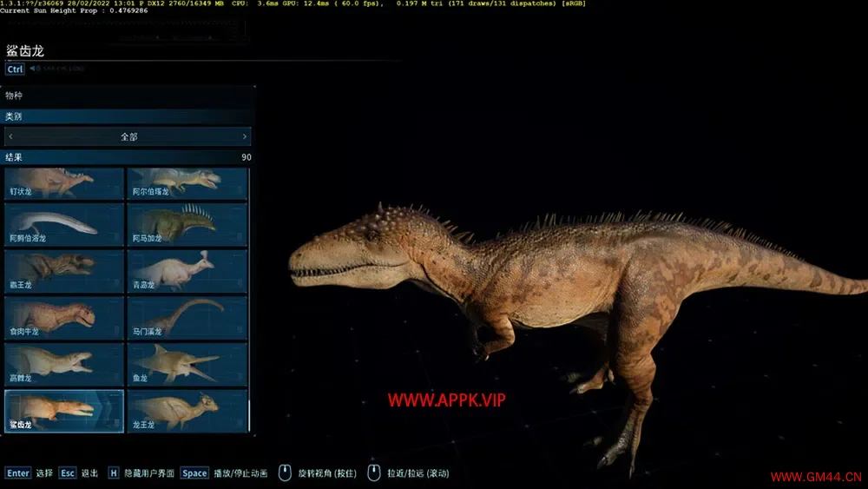This screenshot has height=489, width=868.
Task: Play the species name audio speaker icon
Action: tap(34, 69)
